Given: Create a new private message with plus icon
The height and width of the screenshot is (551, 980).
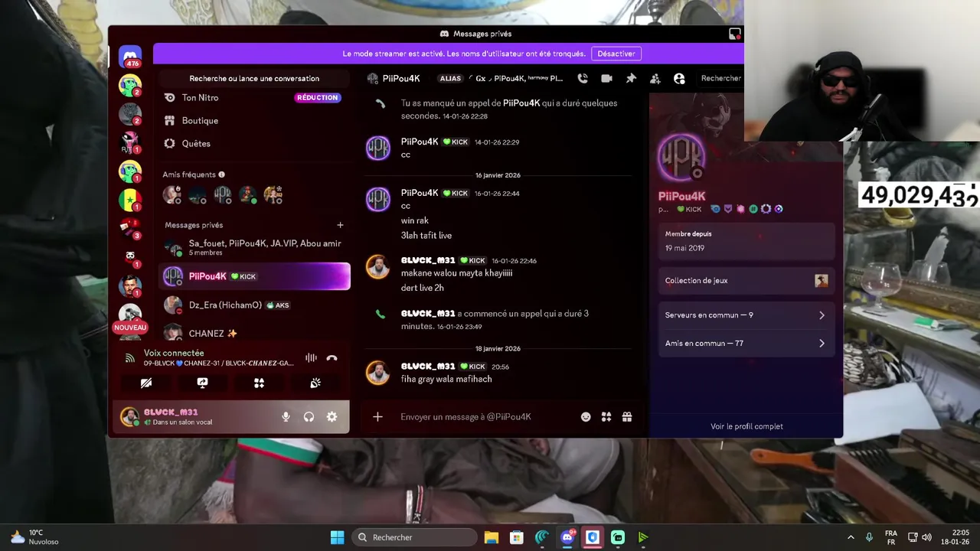Looking at the screenshot, I should 340,225.
